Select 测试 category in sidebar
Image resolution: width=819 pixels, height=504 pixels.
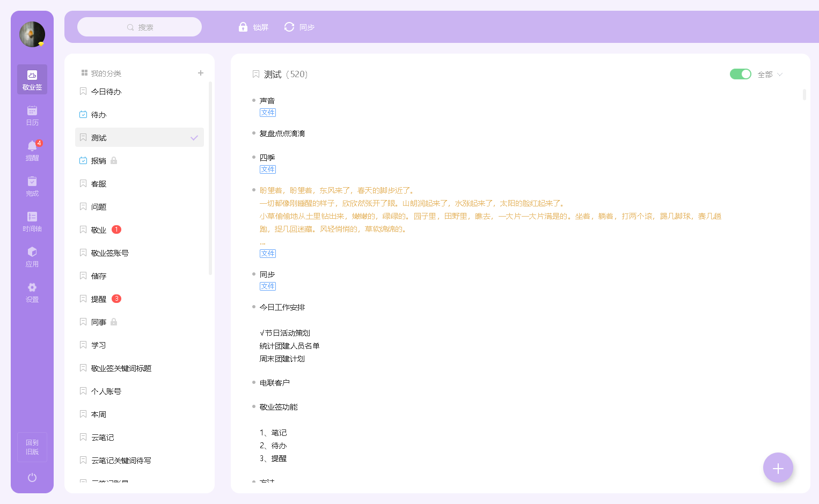[x=140, y=137]
